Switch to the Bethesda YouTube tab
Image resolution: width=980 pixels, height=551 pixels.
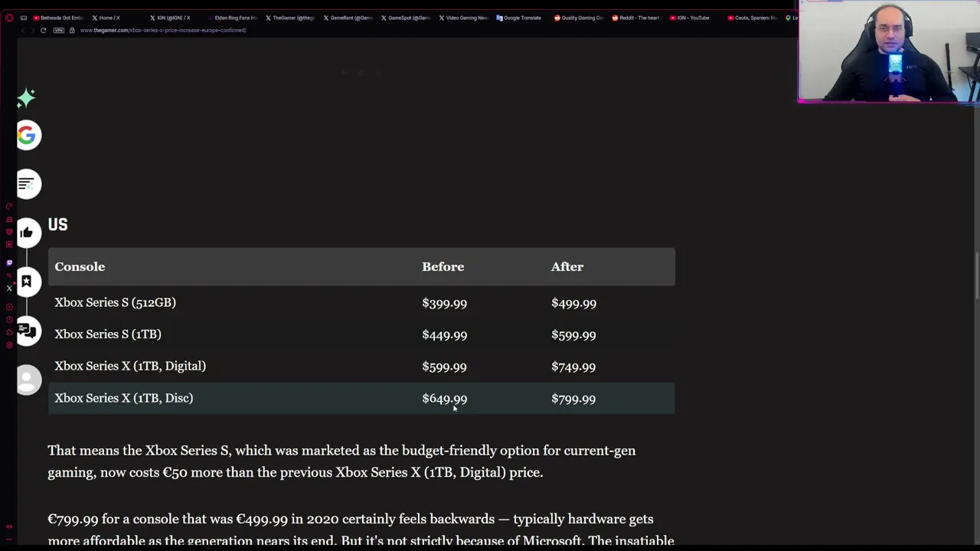[x=58, y=18]
